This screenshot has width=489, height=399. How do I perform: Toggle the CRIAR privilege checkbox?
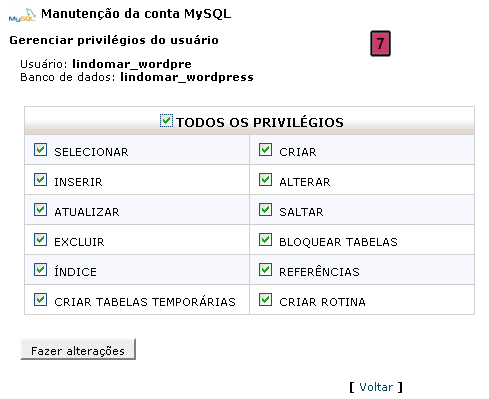tap(265, 150)
